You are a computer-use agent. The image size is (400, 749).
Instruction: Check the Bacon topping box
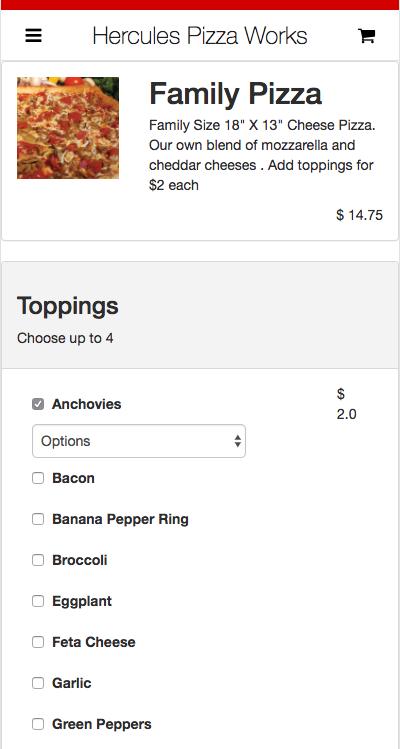click(x=38, y=478)
